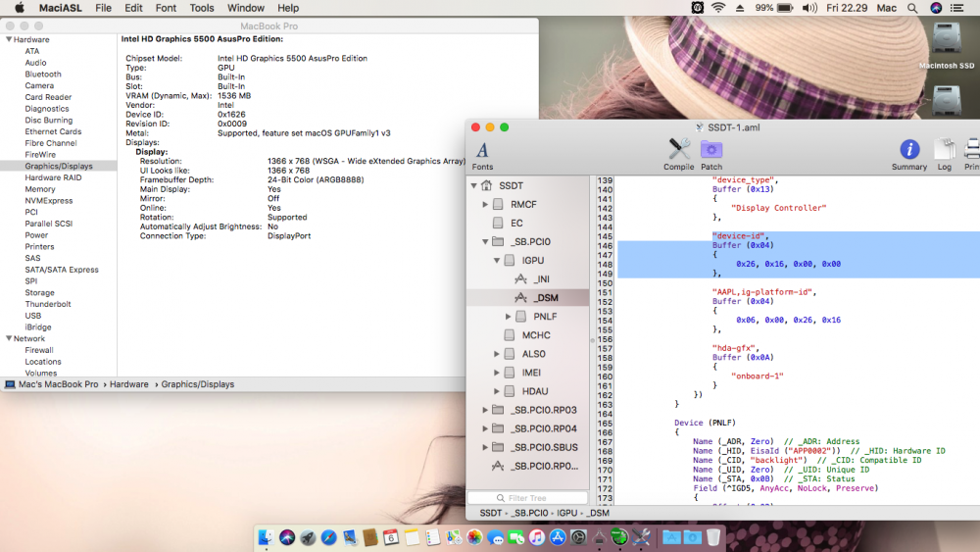Expand the ALS0 tree node
Screen dimensions: 980x552
click(496, 354)
